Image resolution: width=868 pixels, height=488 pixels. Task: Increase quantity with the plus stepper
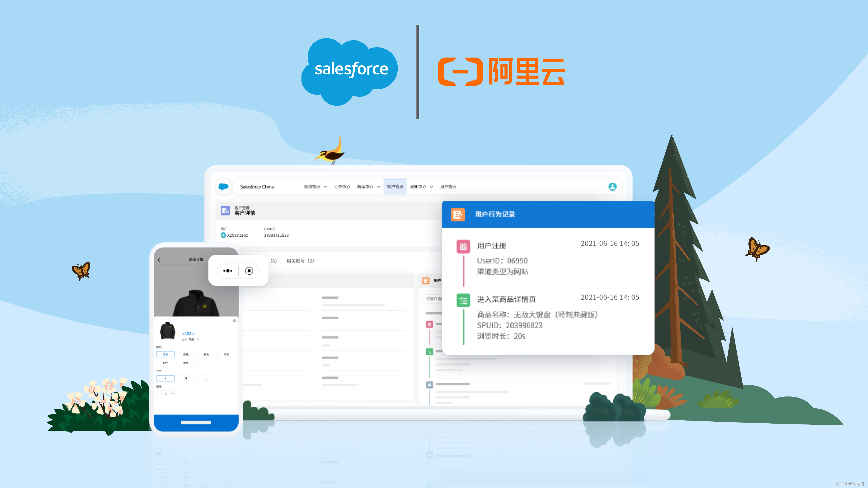(173, 393)
